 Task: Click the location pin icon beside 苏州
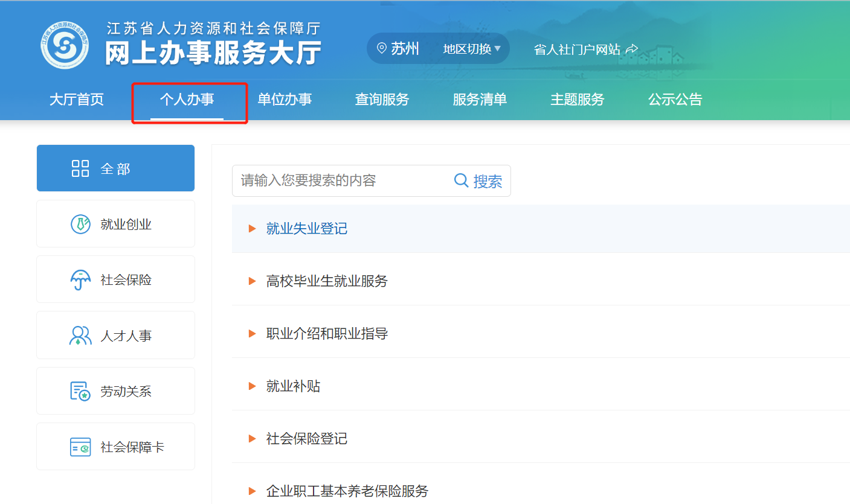click(x=381, y=49)
